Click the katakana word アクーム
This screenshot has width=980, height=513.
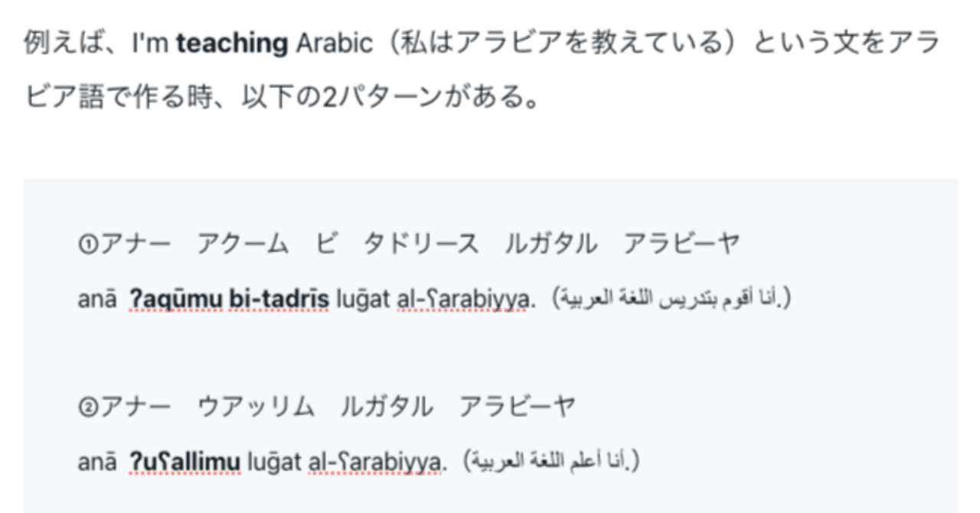click(x=243, y=245)
